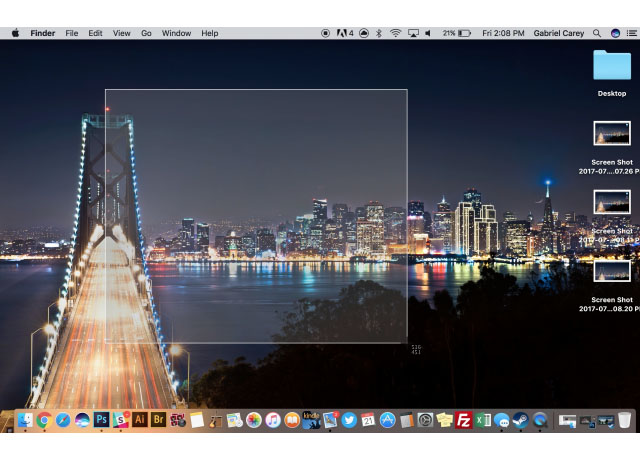Click the volume speaker icon
The height and width of the screenshot is (460, 640).
[428, 33]
